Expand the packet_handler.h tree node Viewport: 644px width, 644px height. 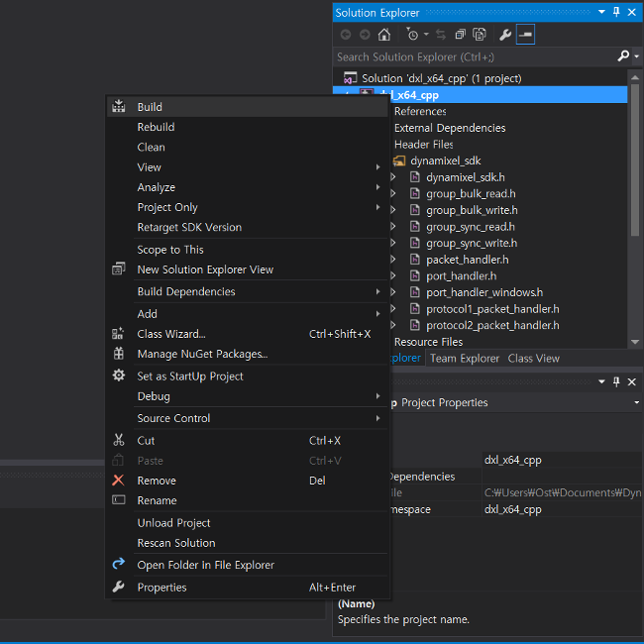pyautogui.click(x=393, y=260)
